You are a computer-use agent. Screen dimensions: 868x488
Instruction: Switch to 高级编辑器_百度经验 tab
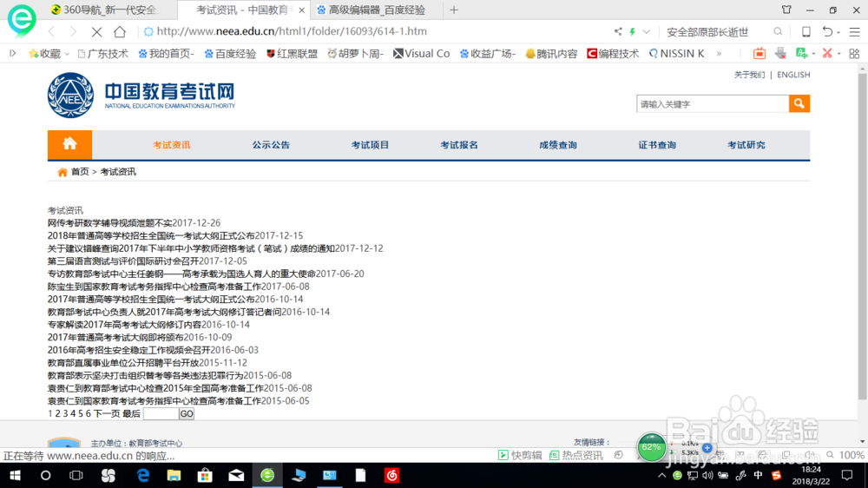[377, 10]
